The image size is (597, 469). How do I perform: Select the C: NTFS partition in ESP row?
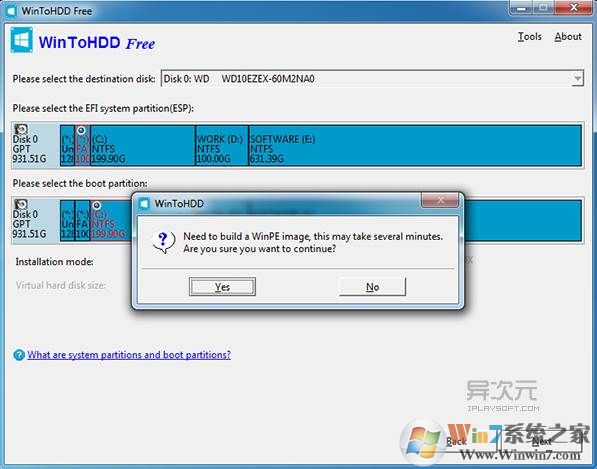(143, 146)
